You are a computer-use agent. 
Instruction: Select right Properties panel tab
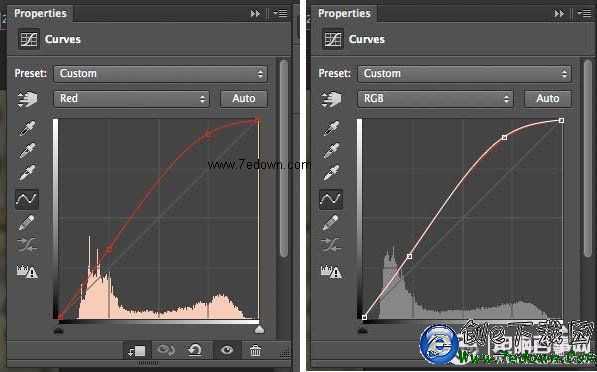344,14
